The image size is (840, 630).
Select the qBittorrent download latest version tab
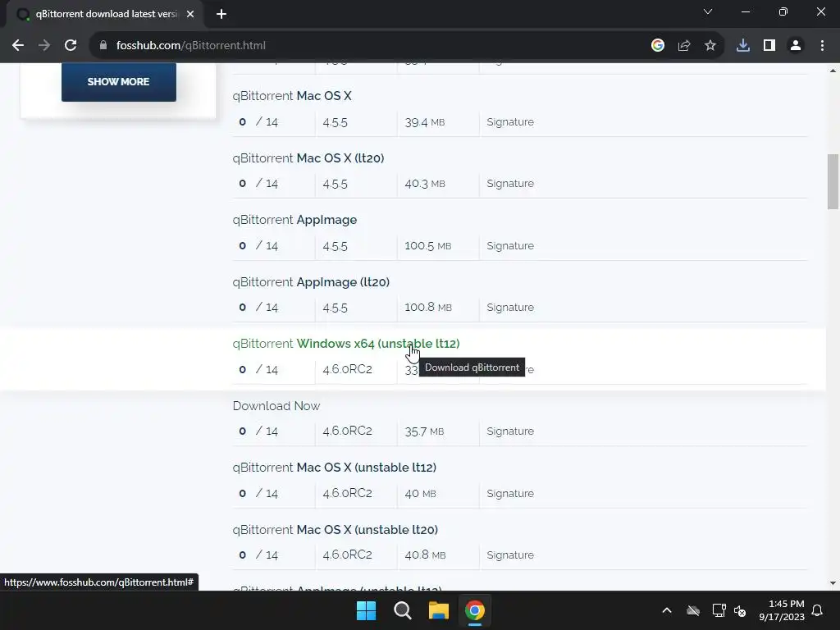tap(106, 14)
